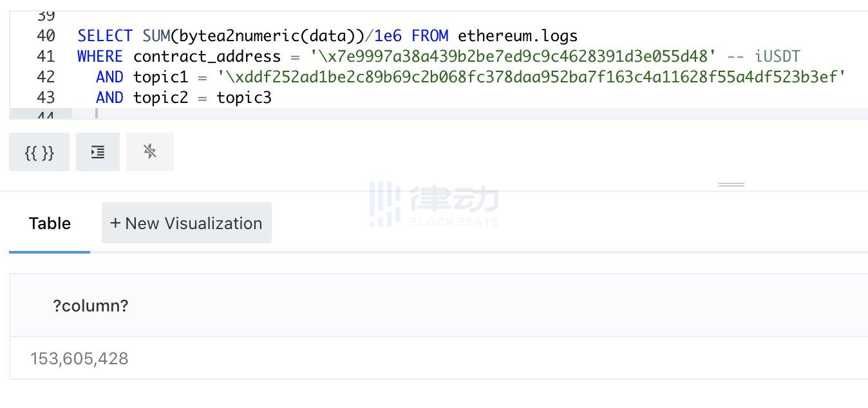This screenshot has width=868, height=408.
Task: Select the result value 153,605,428
Action: pos(79,358)
